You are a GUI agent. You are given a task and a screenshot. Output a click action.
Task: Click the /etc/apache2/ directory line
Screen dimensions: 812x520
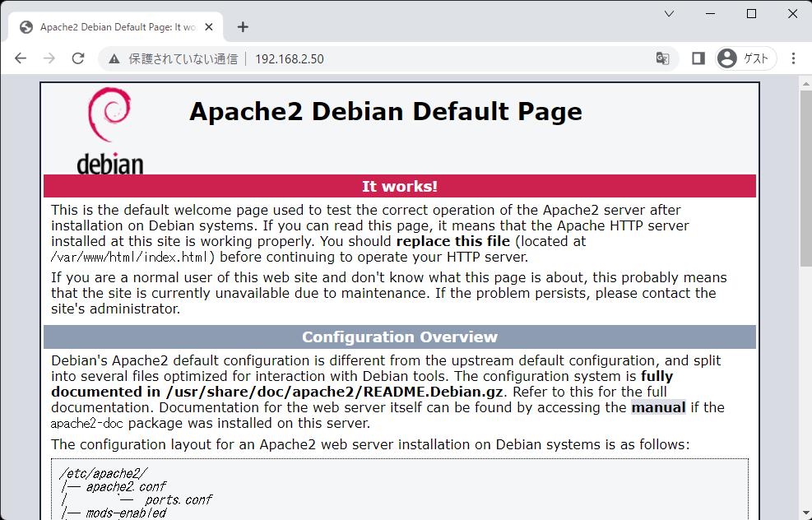coord(104,473)
